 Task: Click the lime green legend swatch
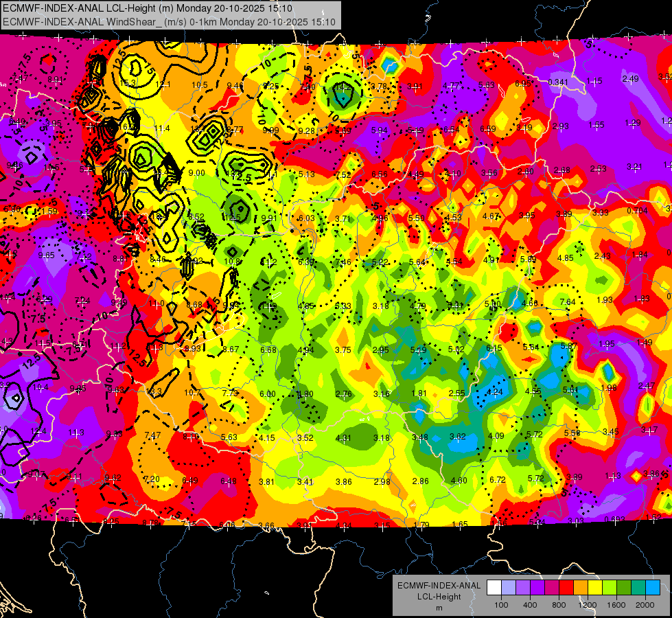tap(609, 588)
